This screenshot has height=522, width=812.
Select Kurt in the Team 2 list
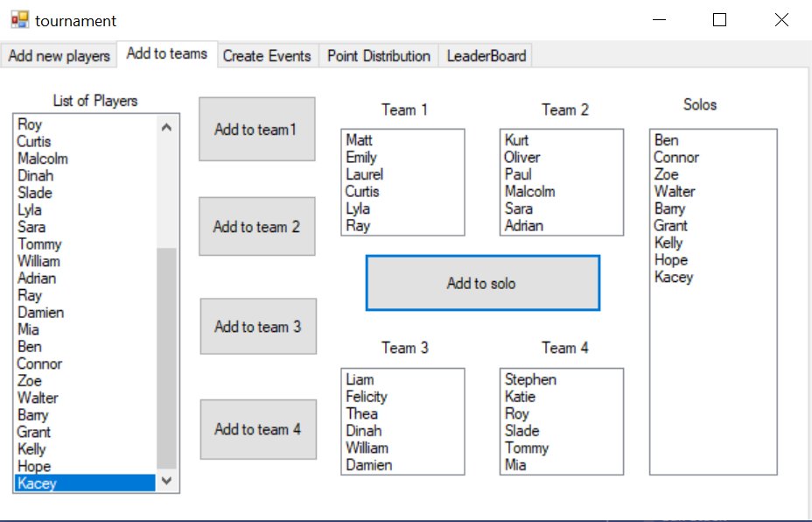562,140
